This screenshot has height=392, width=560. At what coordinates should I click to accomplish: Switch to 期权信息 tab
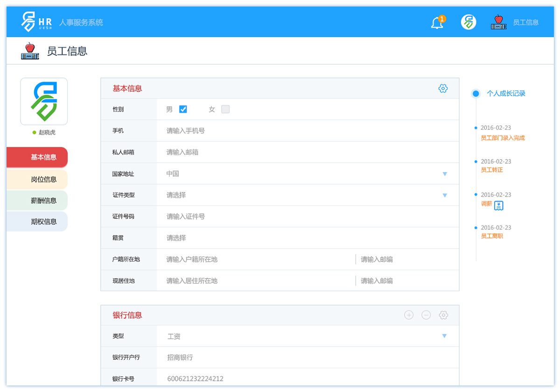click(x=37, y=222)
